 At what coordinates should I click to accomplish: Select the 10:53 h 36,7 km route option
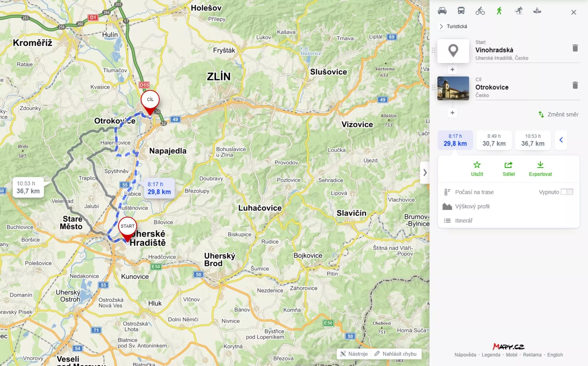[x=533, y=140]
